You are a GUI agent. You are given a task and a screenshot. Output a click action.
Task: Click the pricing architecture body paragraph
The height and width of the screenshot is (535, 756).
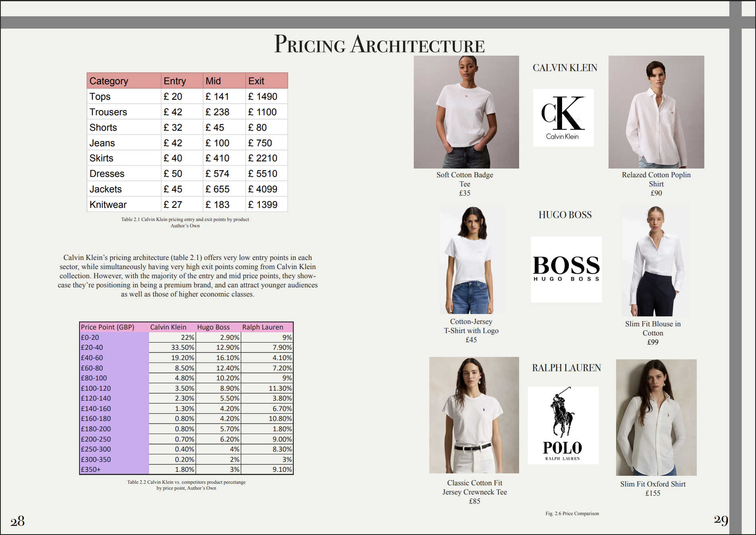tap(188, 276)
